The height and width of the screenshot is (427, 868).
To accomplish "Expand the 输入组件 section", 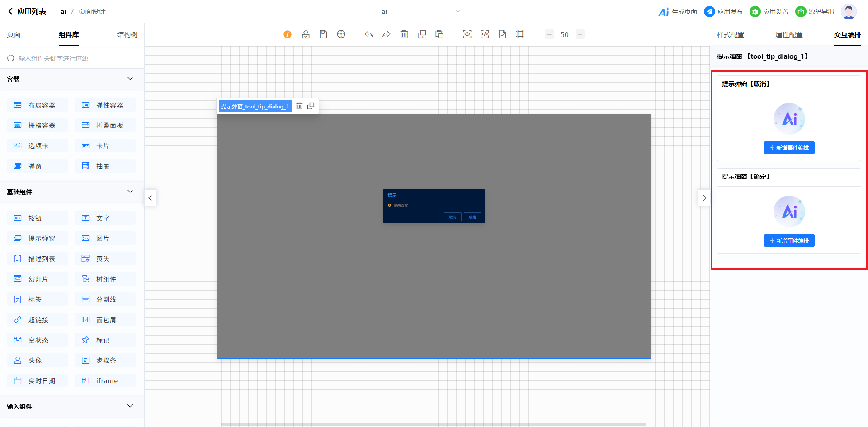I will [130, 406].
